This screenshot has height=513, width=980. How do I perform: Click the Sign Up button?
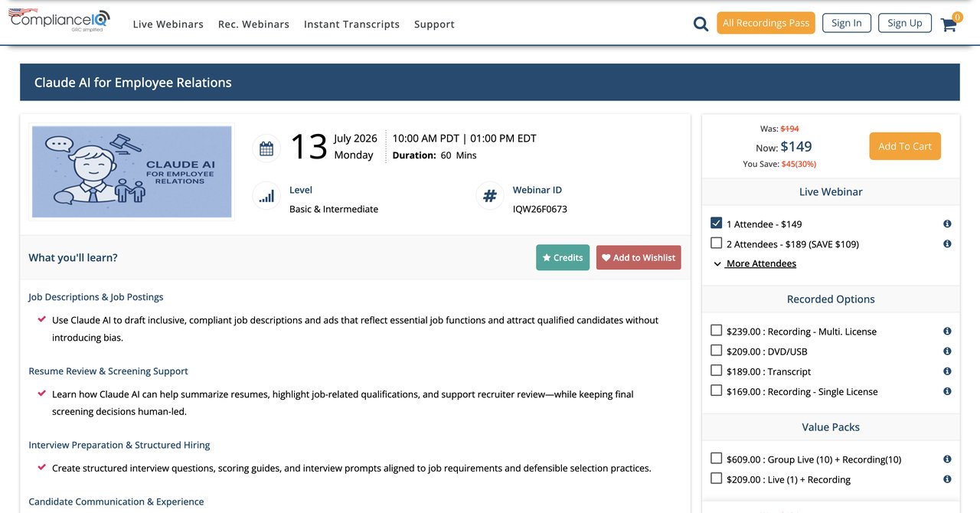coord(905,23)
